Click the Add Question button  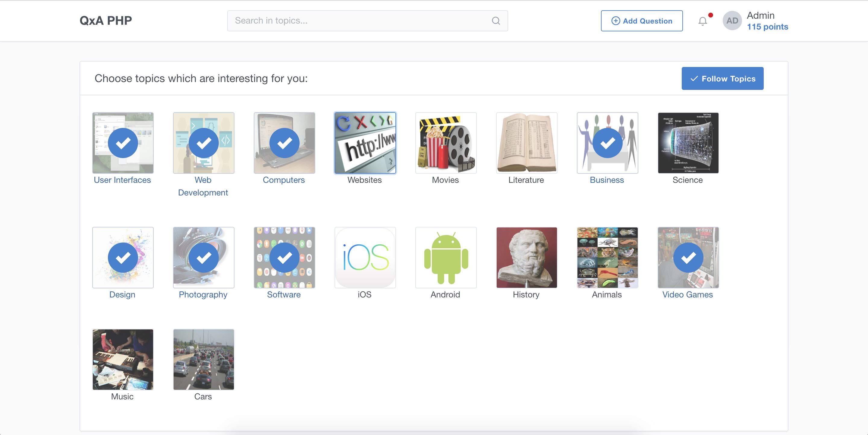pos(642,21)
